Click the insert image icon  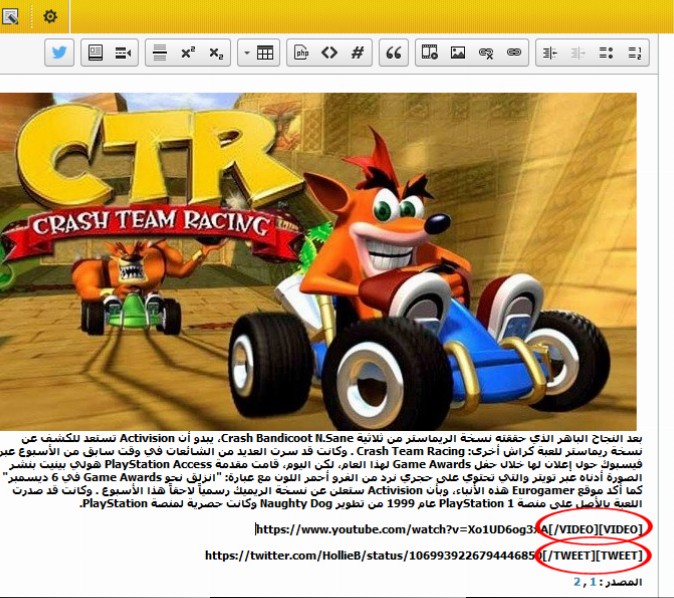pyautogui.click(x=458, y=53)
